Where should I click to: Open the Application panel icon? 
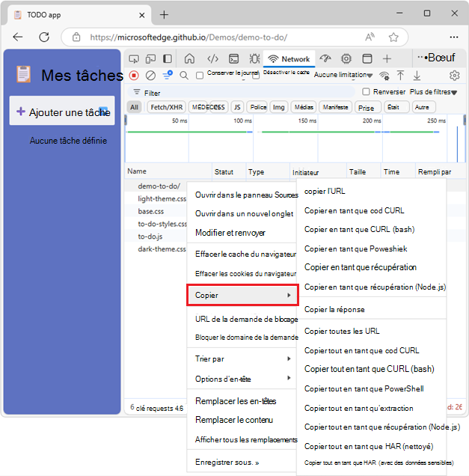pos(367,58)
